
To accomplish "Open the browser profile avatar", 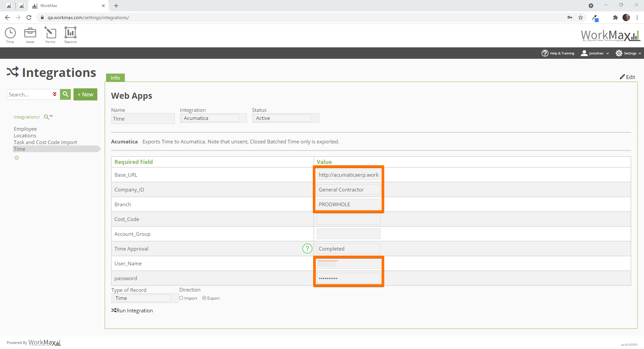I will click(x=626, y=17).
